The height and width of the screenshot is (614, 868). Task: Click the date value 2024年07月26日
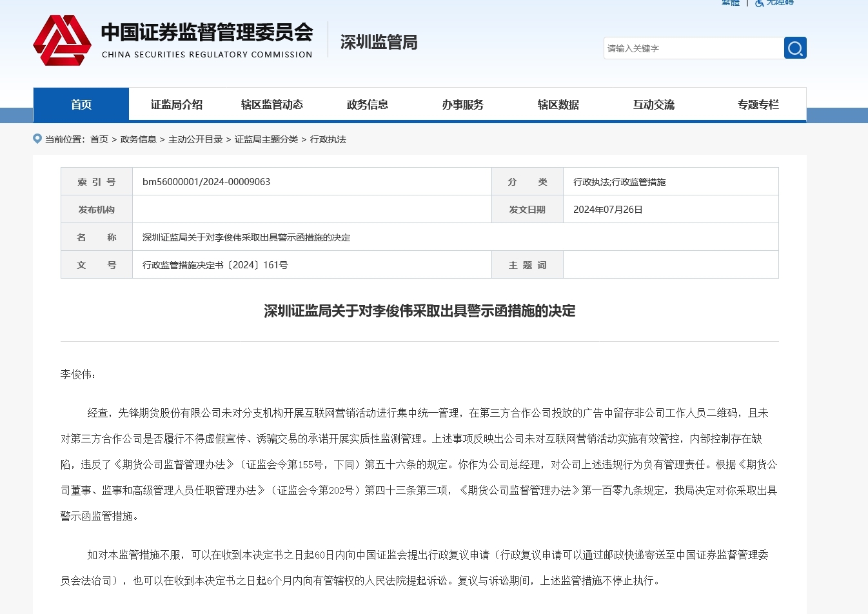[608, 210]
